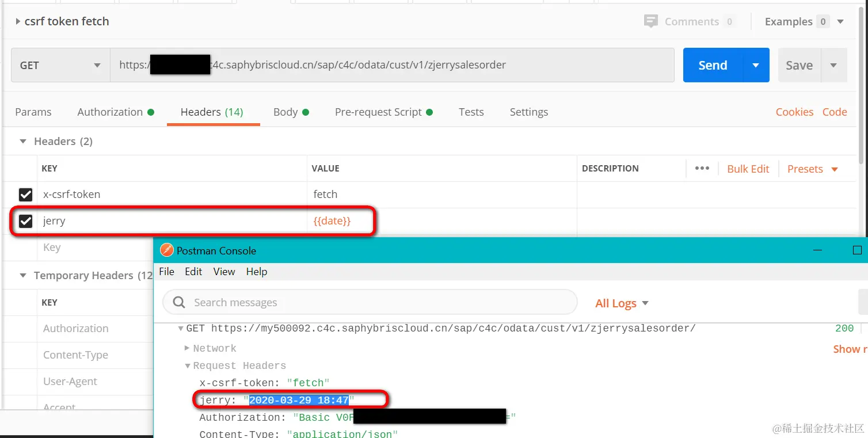Click the x-csrf-token "fetch" console line

(x=265, y=383)
